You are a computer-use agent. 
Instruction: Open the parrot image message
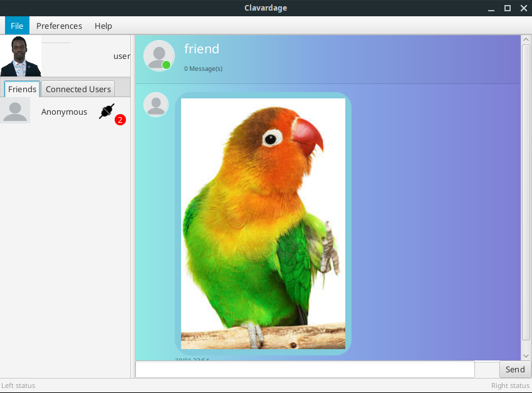pyautogui.click(x=263, y=224)
